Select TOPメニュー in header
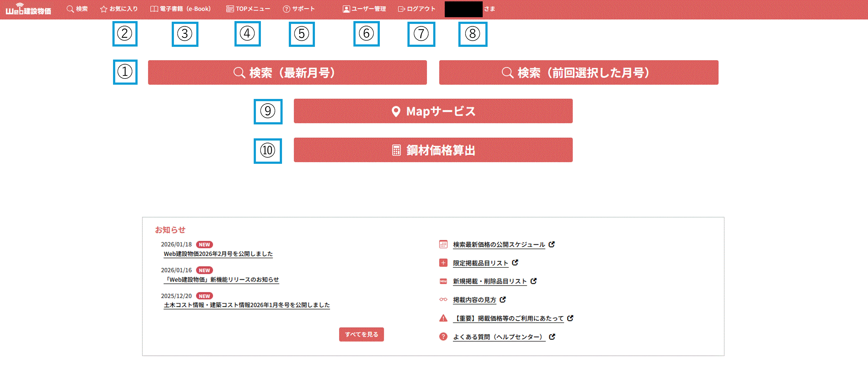Viewport: 868px width, 385px height. [x=248, y=9]
